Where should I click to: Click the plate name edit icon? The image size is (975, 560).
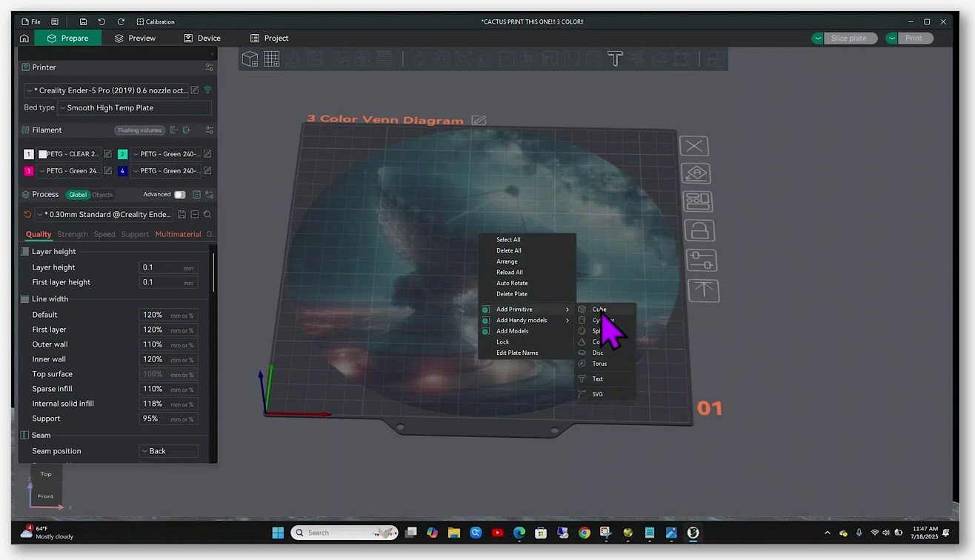(x=479, y=120)
